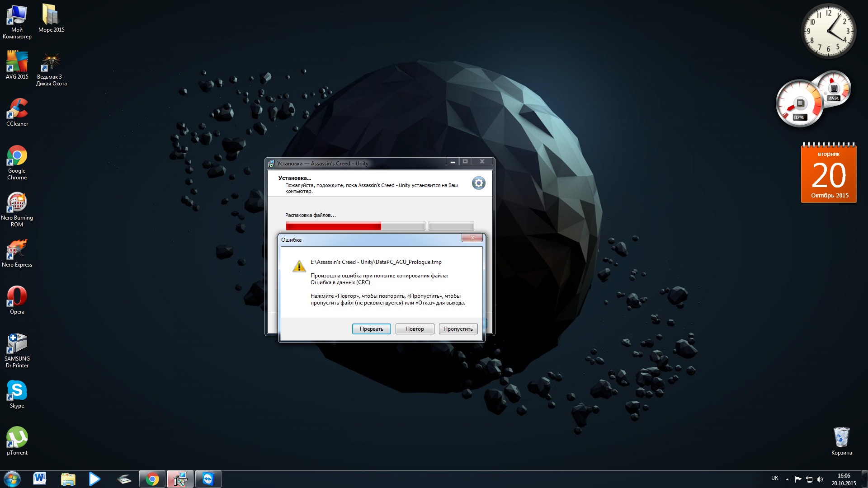Switch to the installer taskbar button
868x488 pixels.
click(x=180, y=479)
